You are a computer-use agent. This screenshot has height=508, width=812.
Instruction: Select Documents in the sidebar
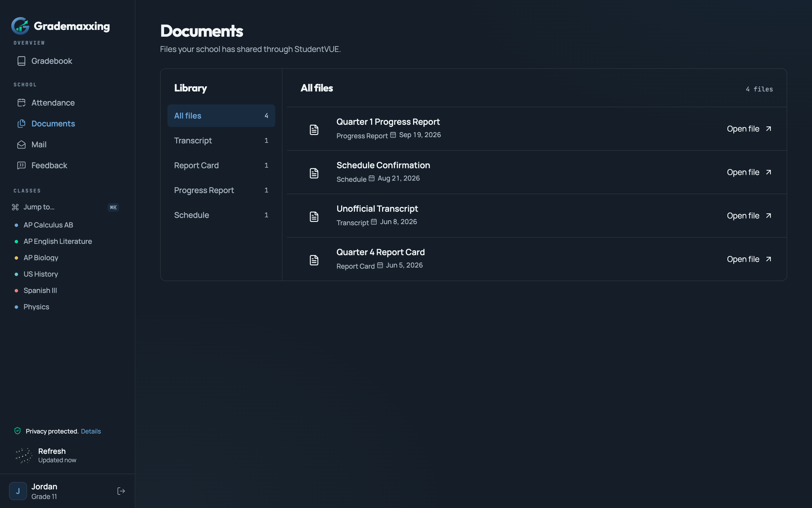67,123
